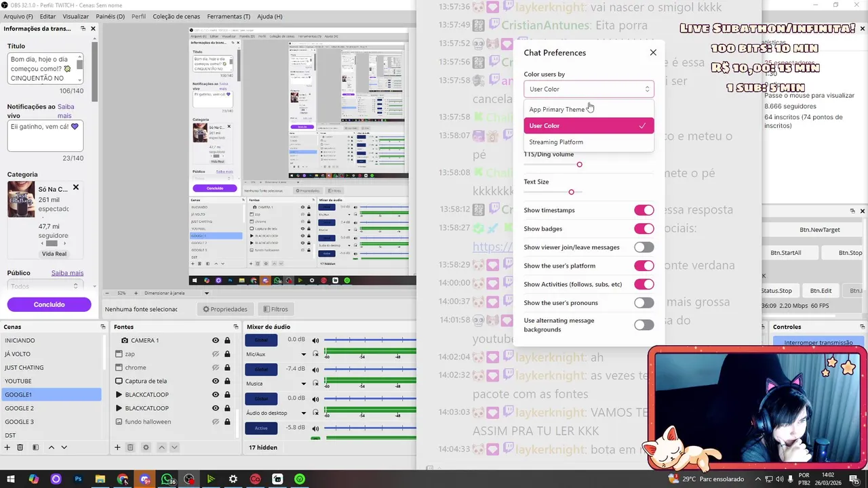Open Photoshop from the taskbar
868x488 pixels.
click(x=78, y=479)
